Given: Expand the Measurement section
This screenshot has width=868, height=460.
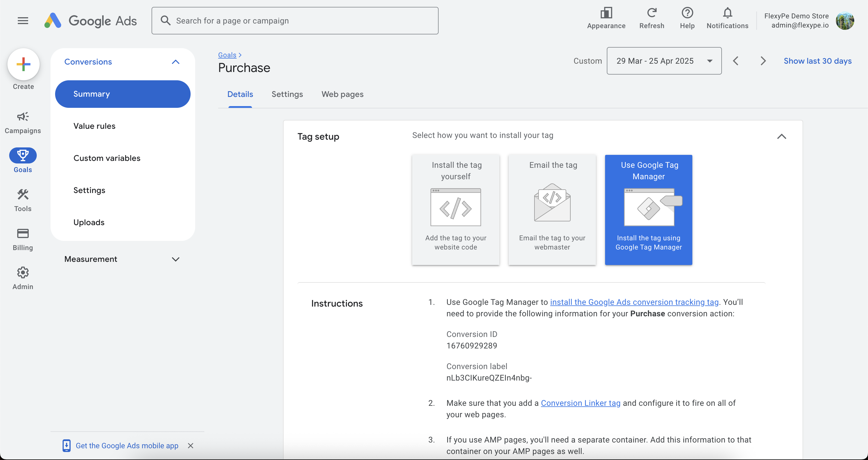Looking at the screenshot, I should tap(175, 259).
